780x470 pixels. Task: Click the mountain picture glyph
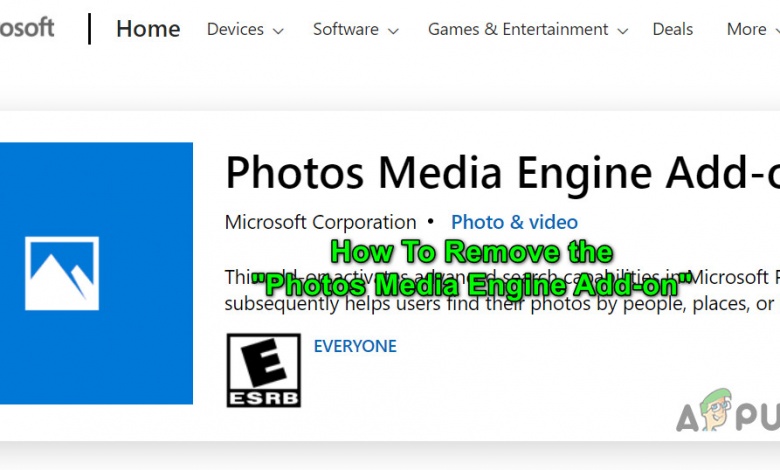pyautogui.click(x=62, y=273)
